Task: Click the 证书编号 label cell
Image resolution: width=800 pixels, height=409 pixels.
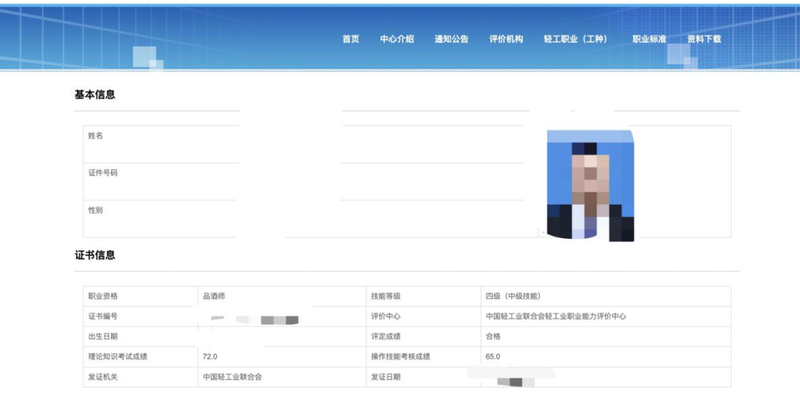Action: coord(140,316)
